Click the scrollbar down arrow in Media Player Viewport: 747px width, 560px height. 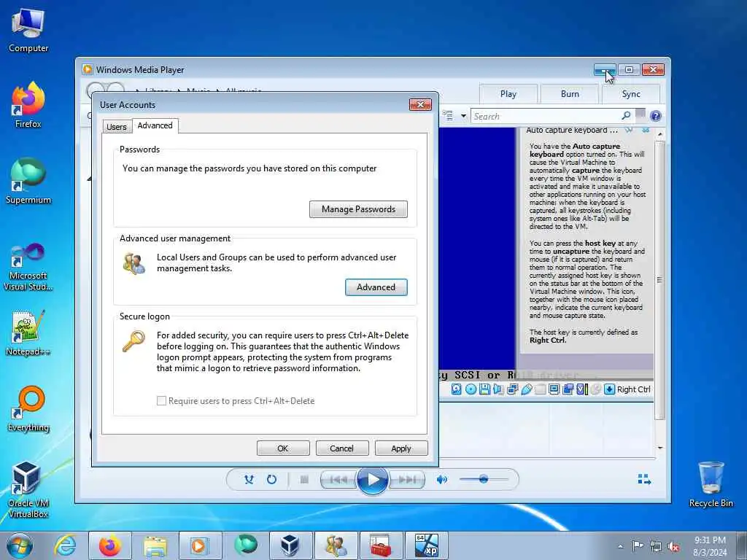pos(659,448)
